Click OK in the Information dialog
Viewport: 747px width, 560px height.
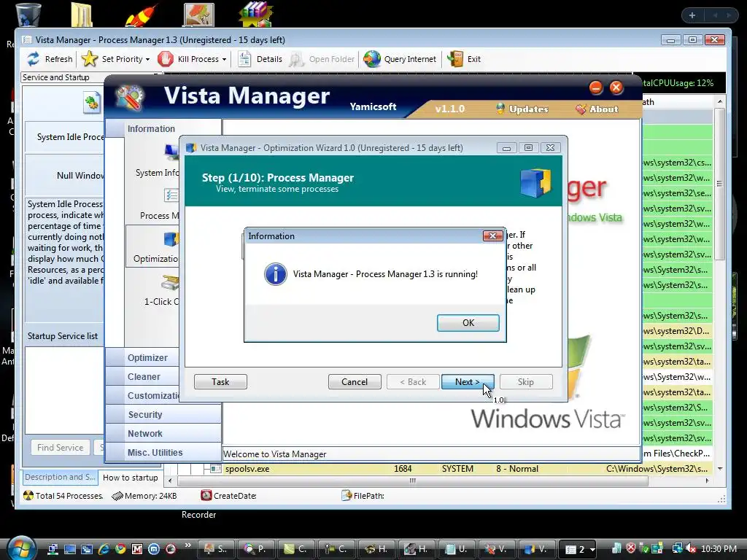(x=468, y=323)
